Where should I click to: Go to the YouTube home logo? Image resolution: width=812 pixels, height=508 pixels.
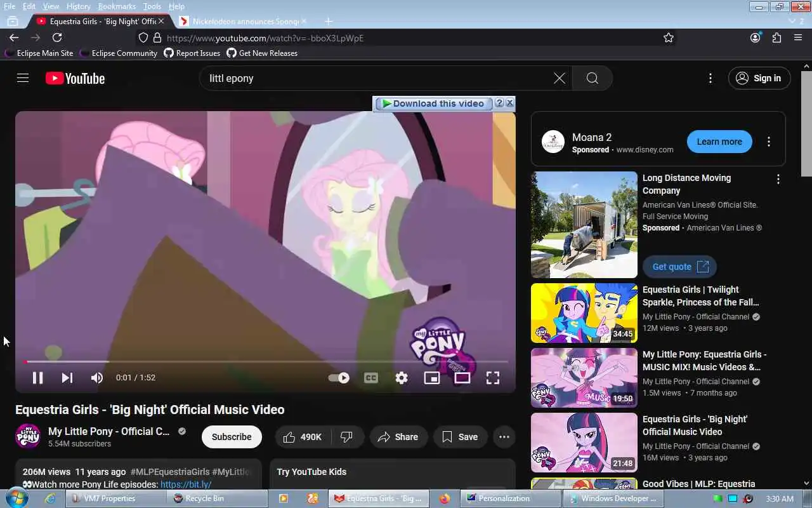click(75, 78)
